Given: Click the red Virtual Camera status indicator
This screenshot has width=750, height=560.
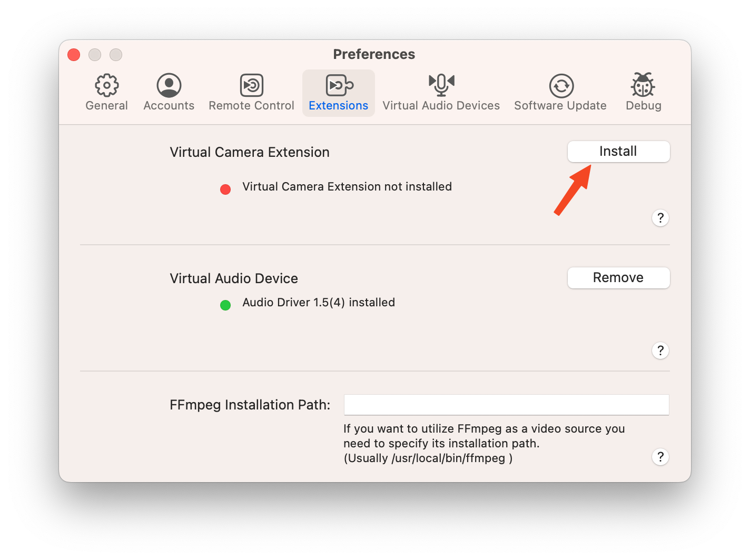Looking at the screenshot, I should (225, 189).
